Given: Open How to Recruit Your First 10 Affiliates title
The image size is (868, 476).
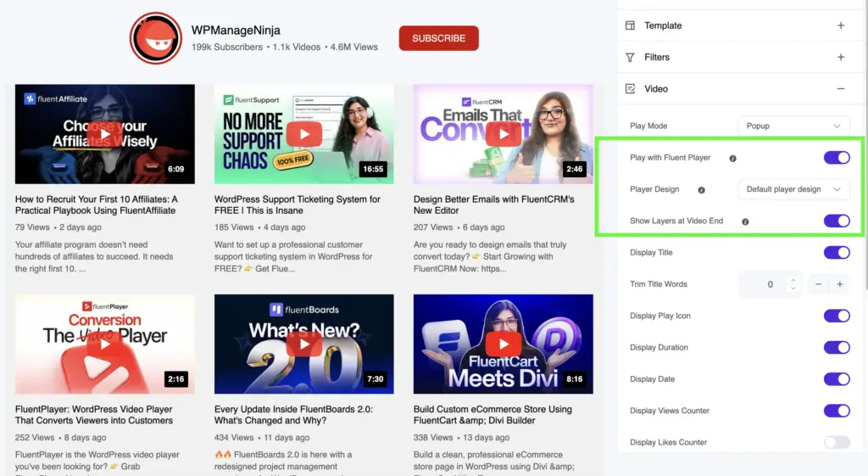Looking at the screenshot, I should pos(97,204).
